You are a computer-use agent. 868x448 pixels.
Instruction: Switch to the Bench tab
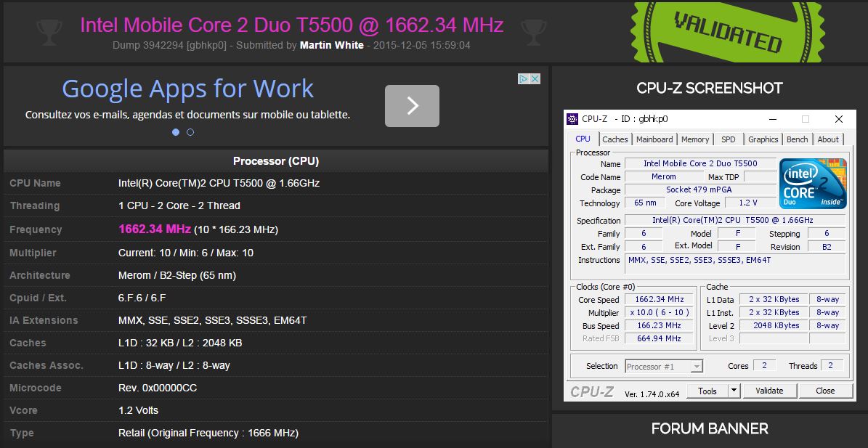tap(797, 139)
